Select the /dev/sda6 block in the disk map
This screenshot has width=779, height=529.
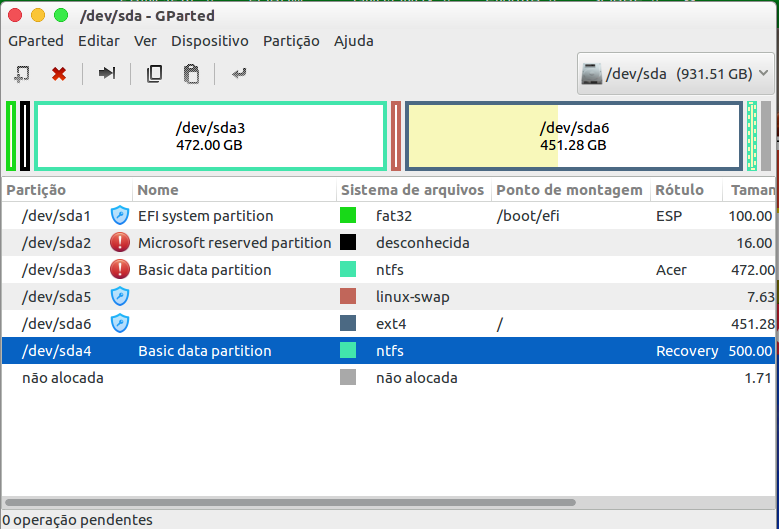574,136
